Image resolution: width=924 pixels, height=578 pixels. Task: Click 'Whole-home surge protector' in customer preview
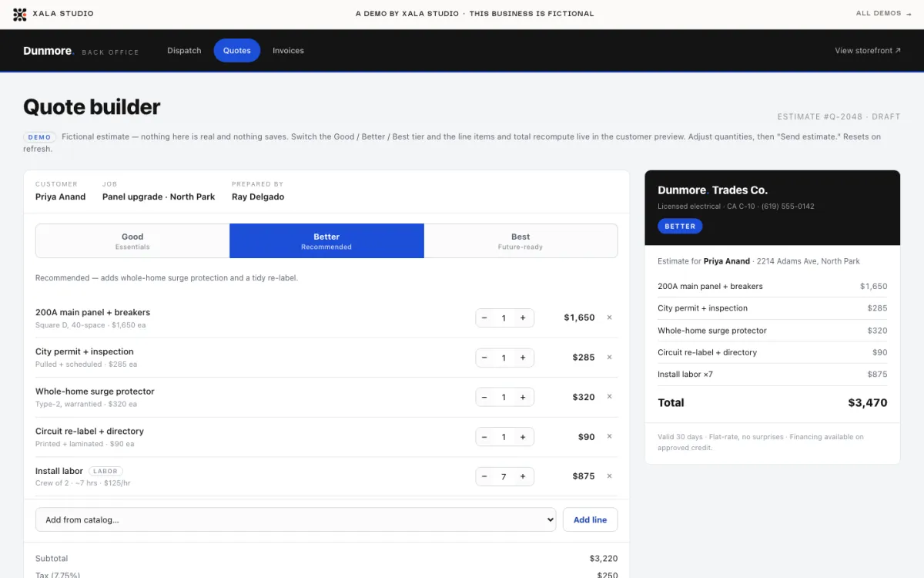point(712,331)
